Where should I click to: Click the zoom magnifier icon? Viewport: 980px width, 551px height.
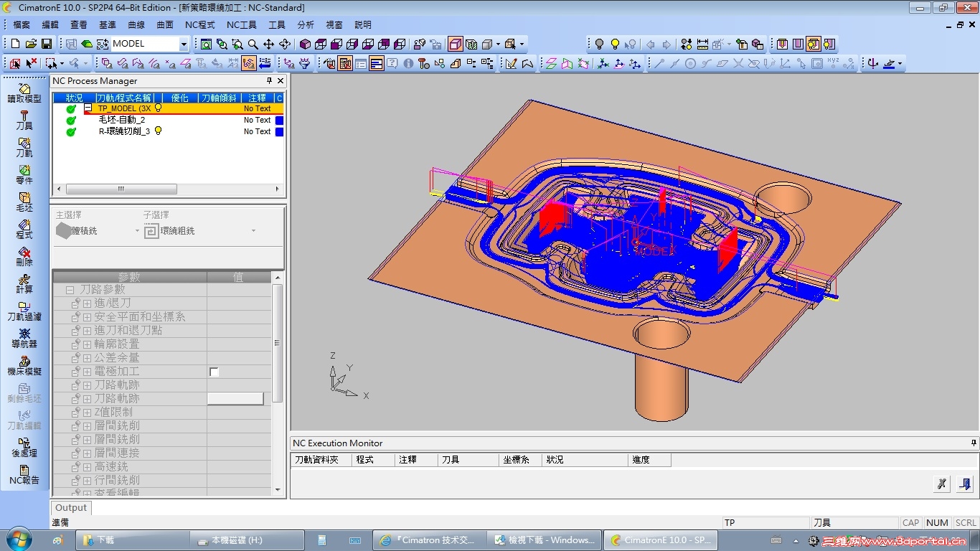(253, 44)
